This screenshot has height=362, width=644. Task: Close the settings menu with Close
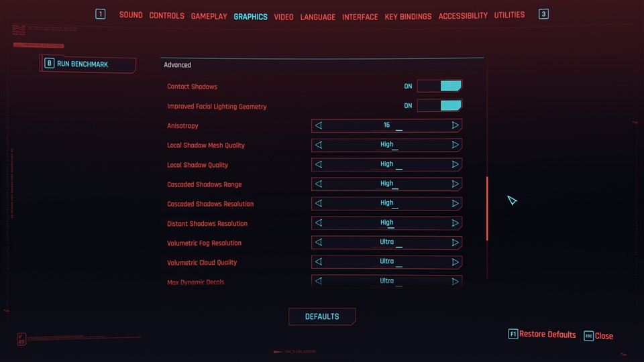pos(603,336)
